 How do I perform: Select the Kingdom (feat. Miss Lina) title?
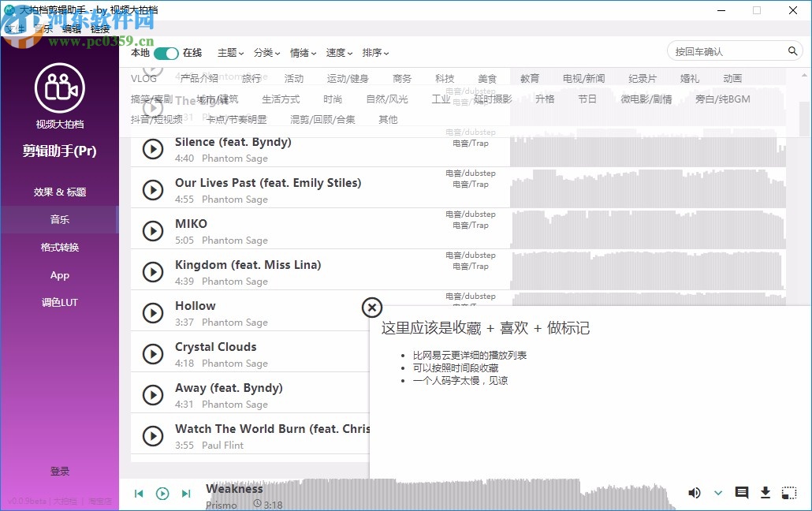click(x=248, y=265)
